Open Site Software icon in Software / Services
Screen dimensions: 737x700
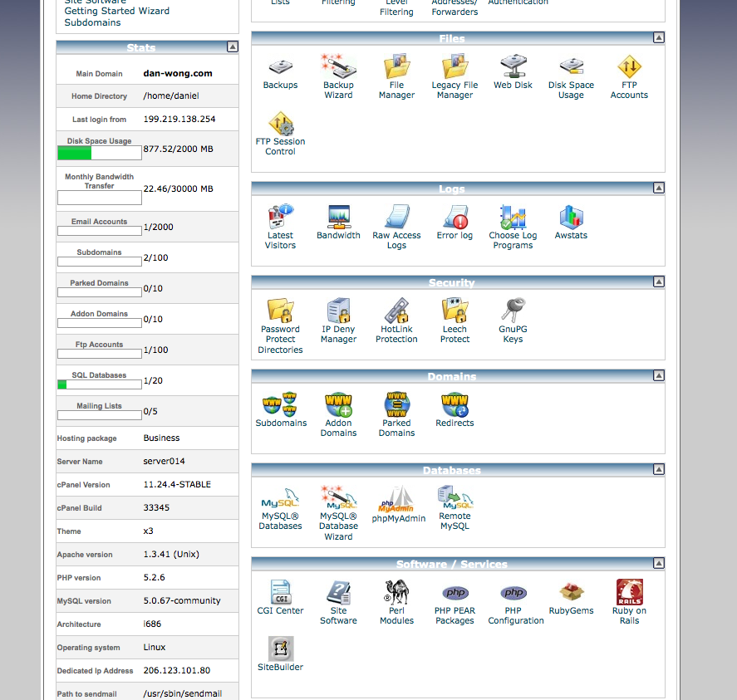pos(338,593)
